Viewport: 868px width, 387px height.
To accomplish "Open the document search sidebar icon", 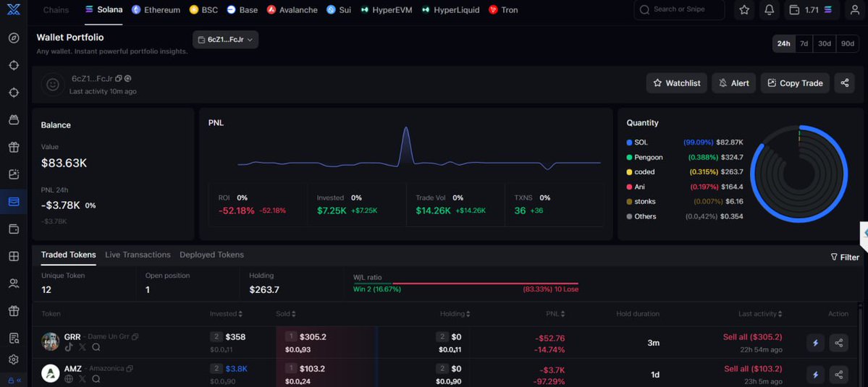I will click(x=14, y=338).
